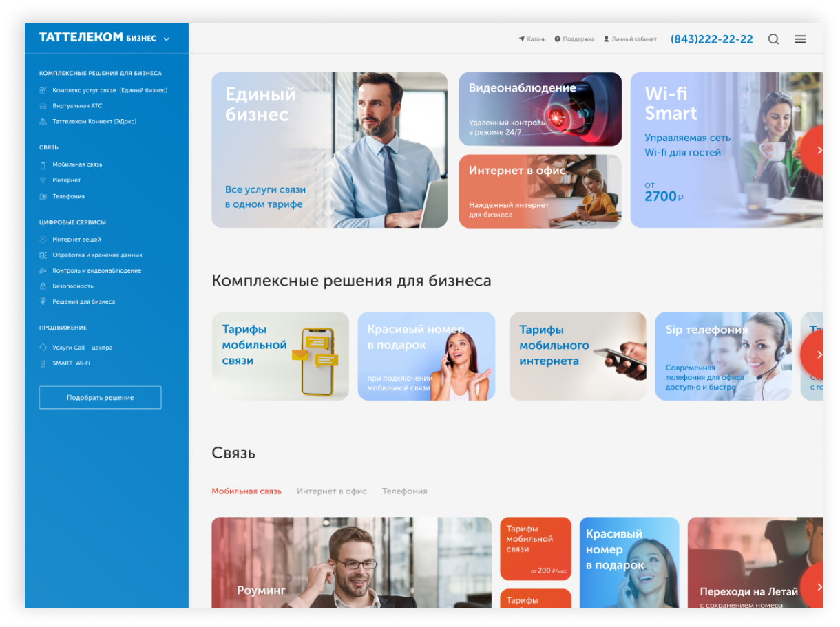Open Красивый номер в подарок card under Комплексные решения

[x=426, y=357]
